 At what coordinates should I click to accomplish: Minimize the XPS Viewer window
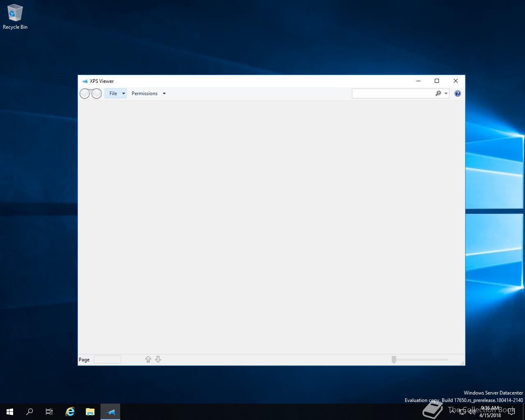point(418,81)
